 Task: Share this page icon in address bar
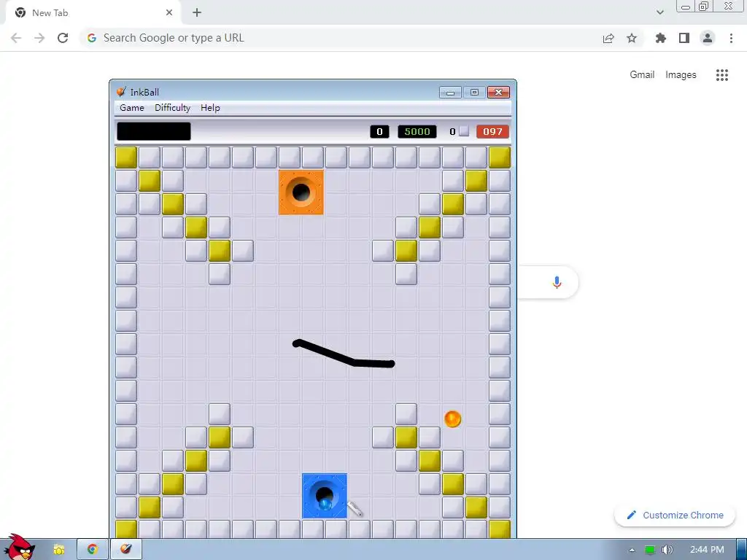[x=608, y=38]
